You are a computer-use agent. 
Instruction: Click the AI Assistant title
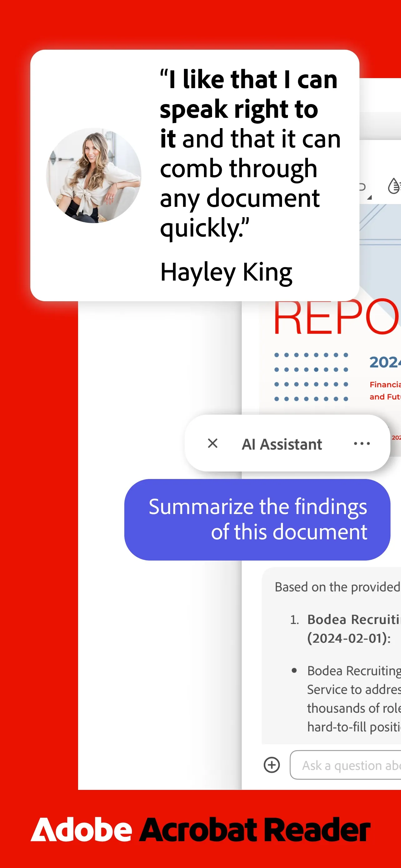point(282,444)
